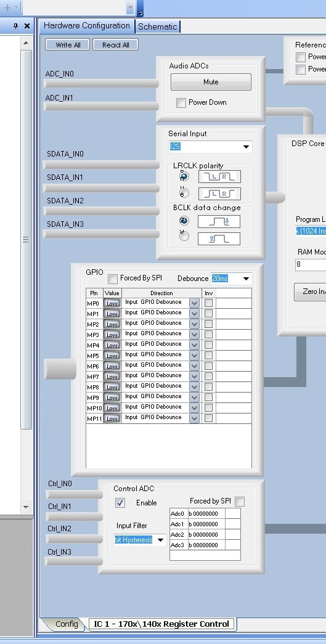
Task: Open MP9 Direction dropdown
Action: (194, 397)
